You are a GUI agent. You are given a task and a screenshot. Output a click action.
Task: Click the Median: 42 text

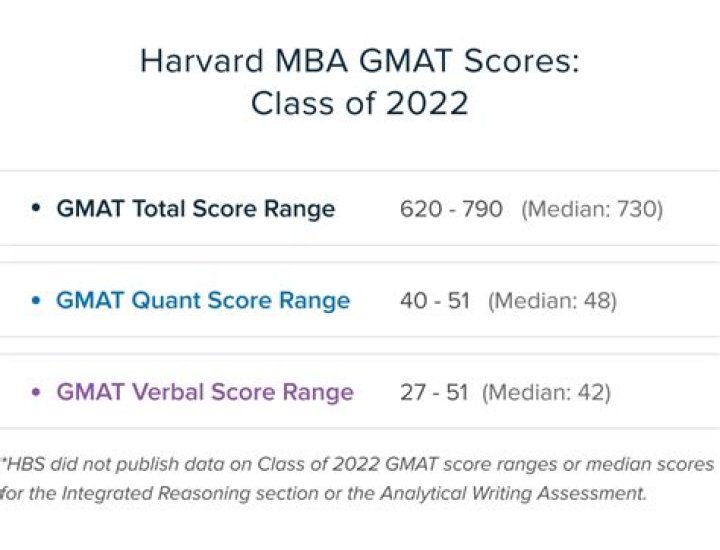click(x=546, y=392)
